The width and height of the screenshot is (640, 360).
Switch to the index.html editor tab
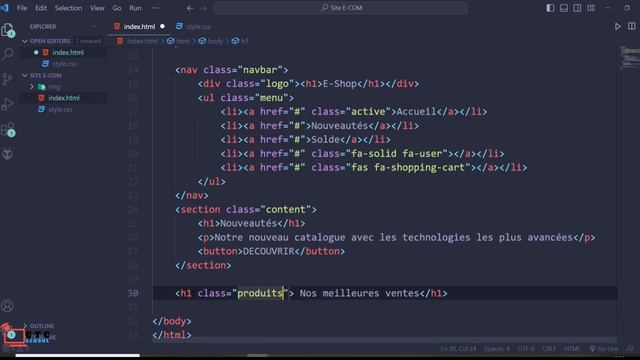[x=139, y=27]
